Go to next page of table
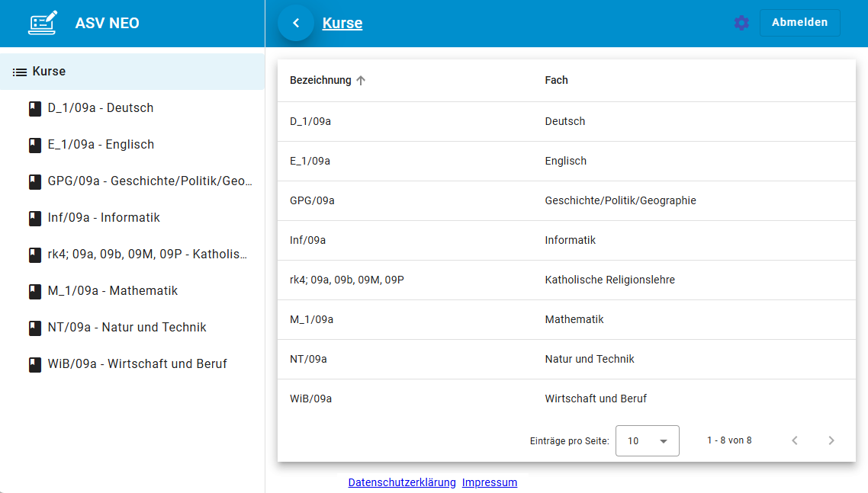868x493 pixels. coord(831,440)
